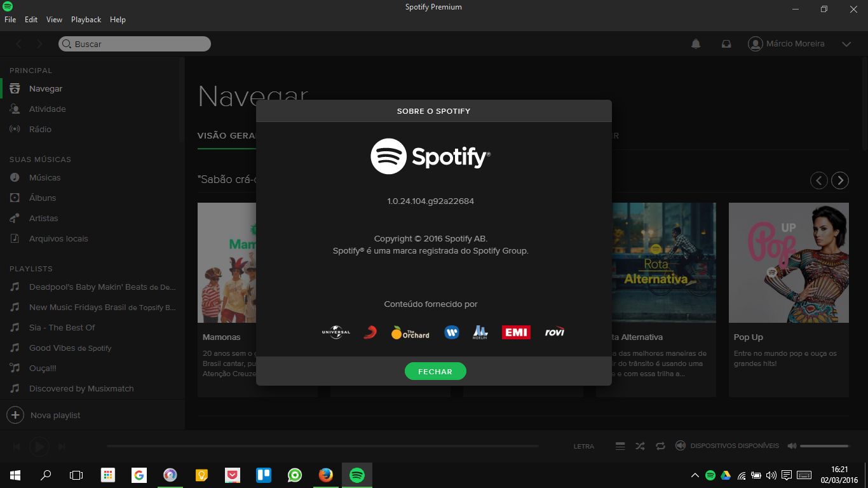The width and height of the screenshot is (868, 488).
Task: Go forward with the navigation forward arrow
Action: (x=39, y=44)
